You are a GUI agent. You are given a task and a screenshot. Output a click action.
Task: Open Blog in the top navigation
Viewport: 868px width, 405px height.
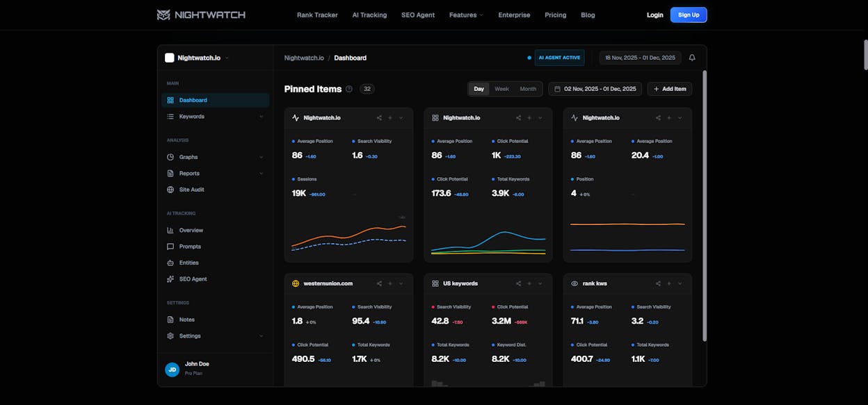pos(588,15)
